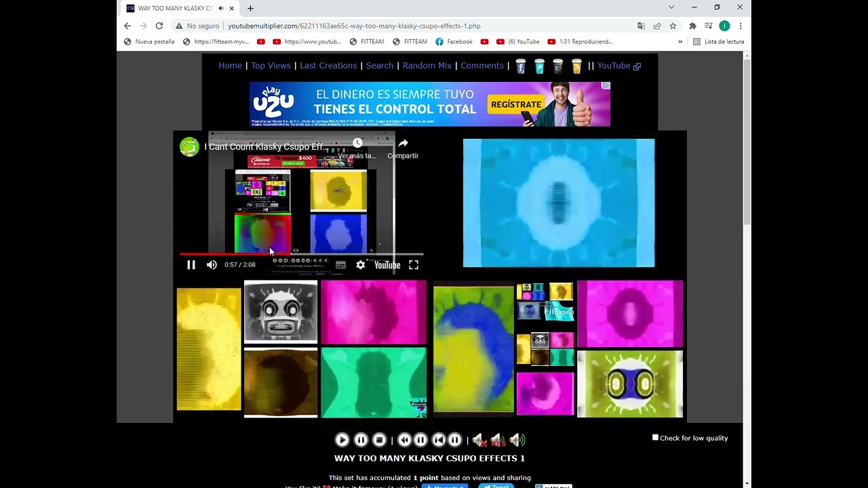This screenshot has height=488, width=868.
Task: Stop all videos with the stop button
Action: click(x=380, y=440)
